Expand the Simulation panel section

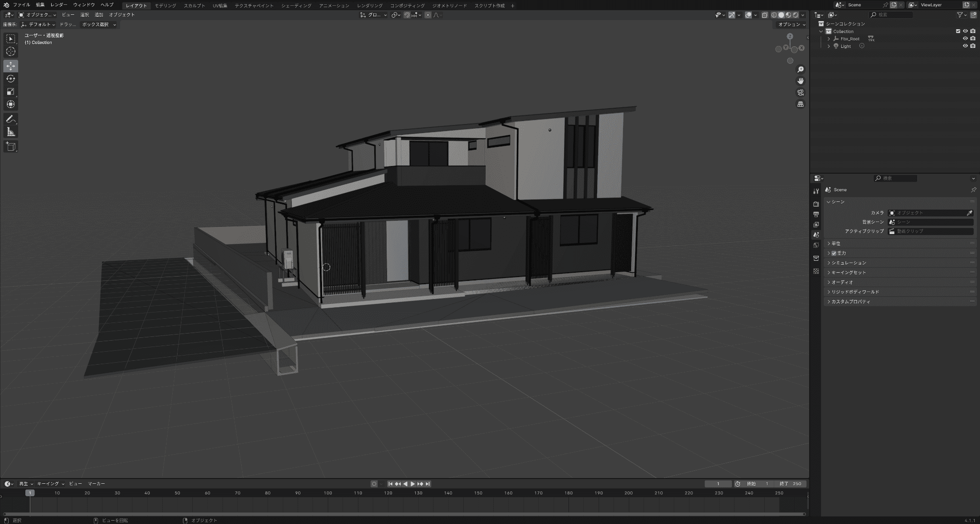[848, 263]
